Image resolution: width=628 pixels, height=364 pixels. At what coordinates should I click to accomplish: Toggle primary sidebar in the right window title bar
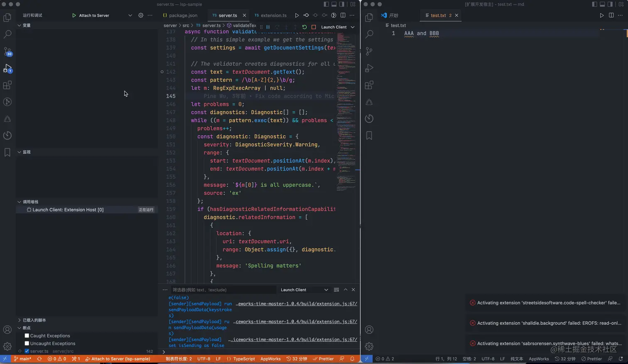tap(594, 4)
